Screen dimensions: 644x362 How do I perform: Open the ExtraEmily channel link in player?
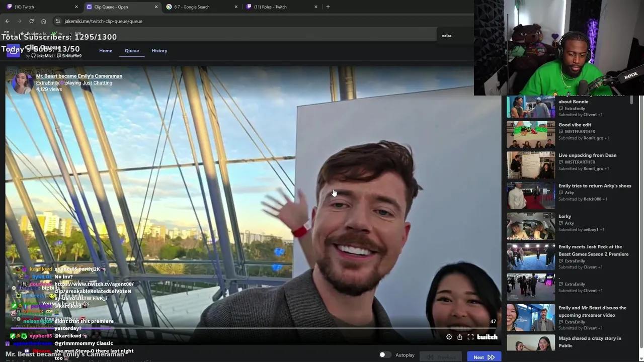48,82
